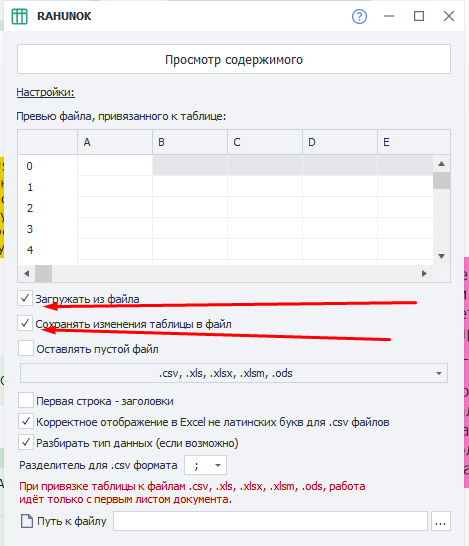Enable Первая строка - заголовки checkbox
469x546 pixels.
click(x=26, y=401)
